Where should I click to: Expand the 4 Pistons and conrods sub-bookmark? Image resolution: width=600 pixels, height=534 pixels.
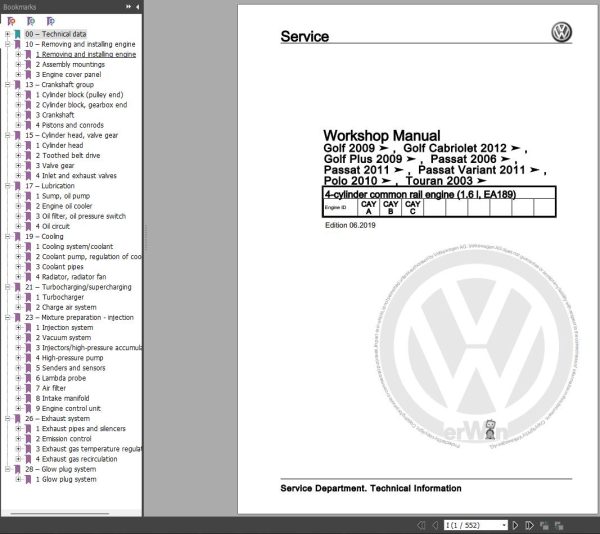(x=18, y=125)
